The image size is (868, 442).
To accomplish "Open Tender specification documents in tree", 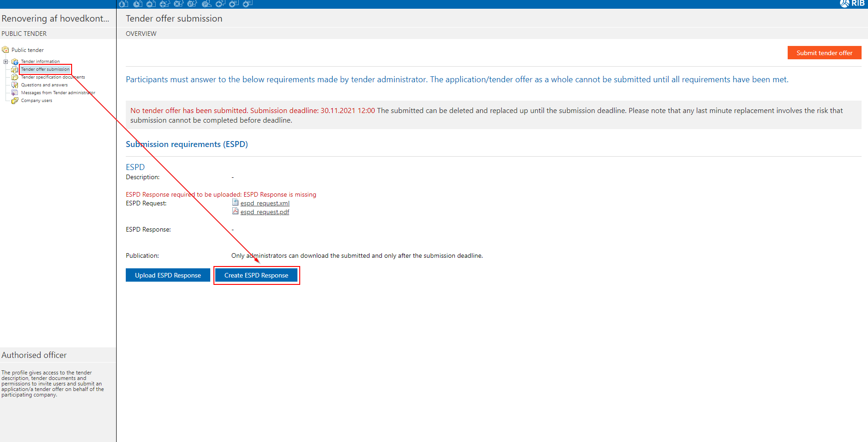I will pos(52,77).
